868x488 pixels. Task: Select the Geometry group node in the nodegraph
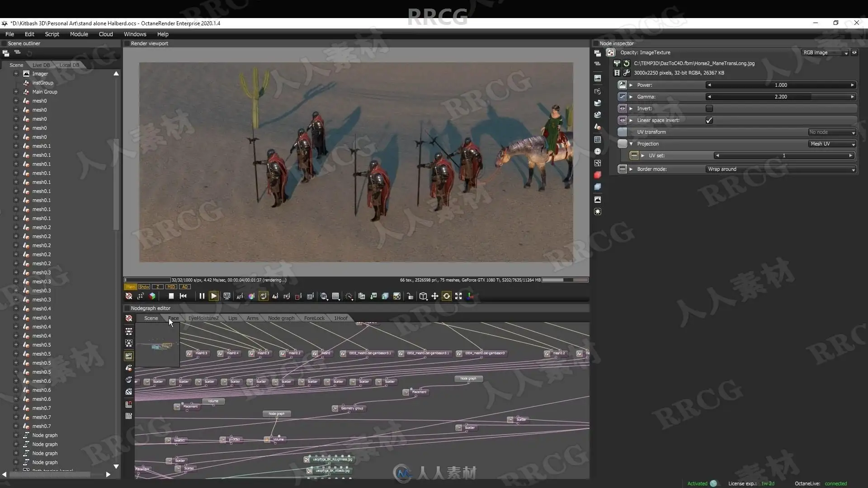pyautogui.click(x=351, y=408)
